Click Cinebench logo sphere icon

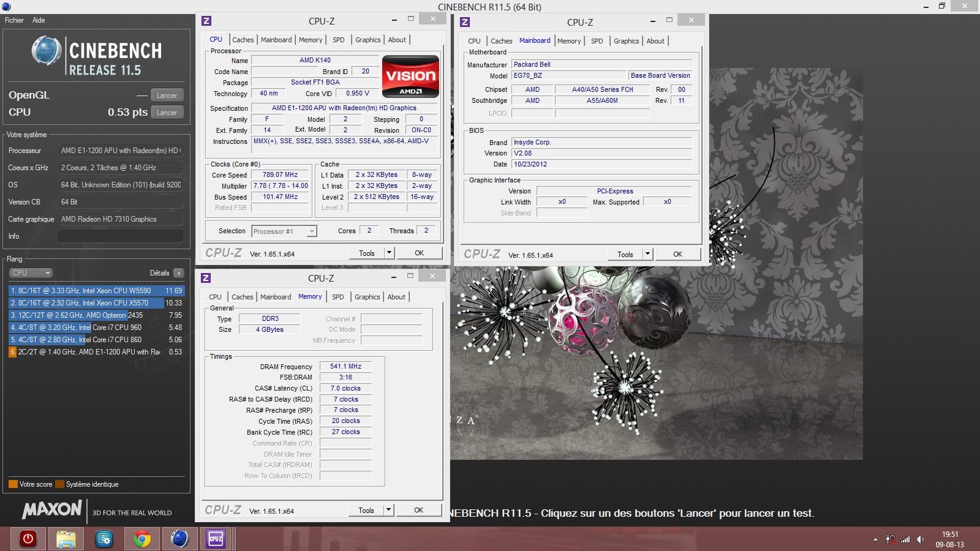point(46,51)
